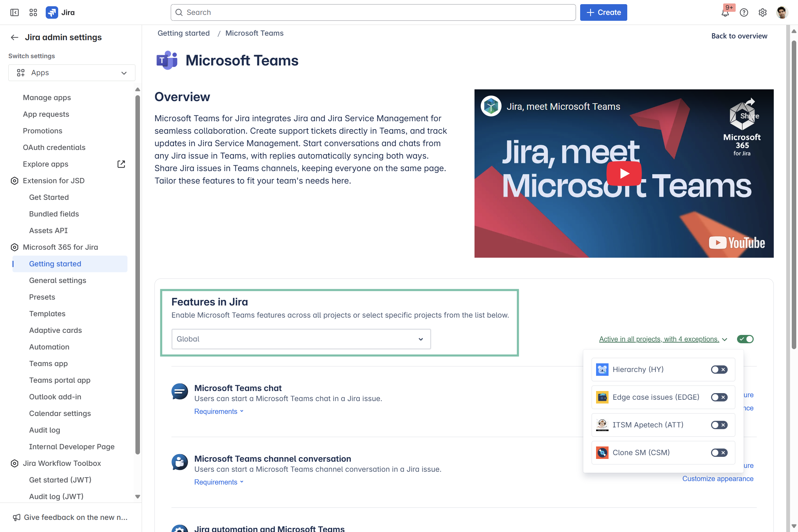Expand Requirements under Microsoft Teams chat
Screen dimensions: 798x532
pos(219,411)
